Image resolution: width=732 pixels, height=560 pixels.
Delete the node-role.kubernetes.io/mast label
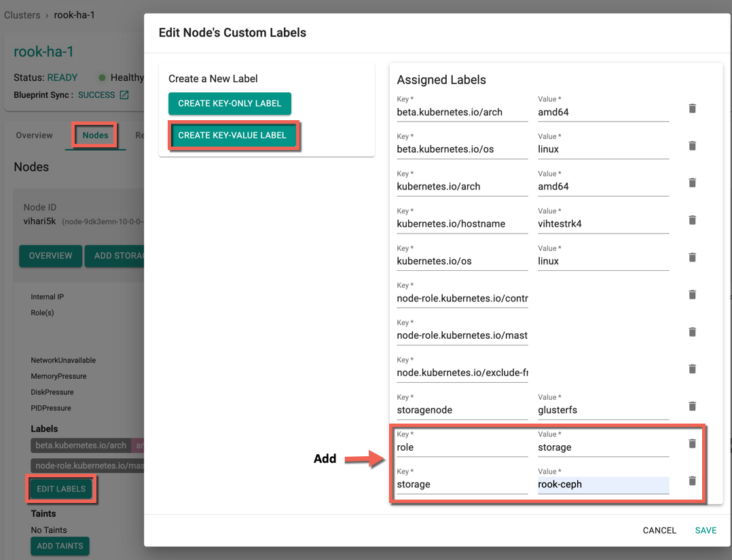(693, 332)
